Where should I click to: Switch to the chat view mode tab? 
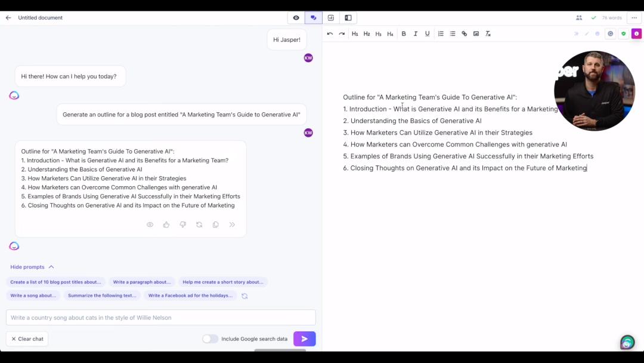(x=313, y=18)
